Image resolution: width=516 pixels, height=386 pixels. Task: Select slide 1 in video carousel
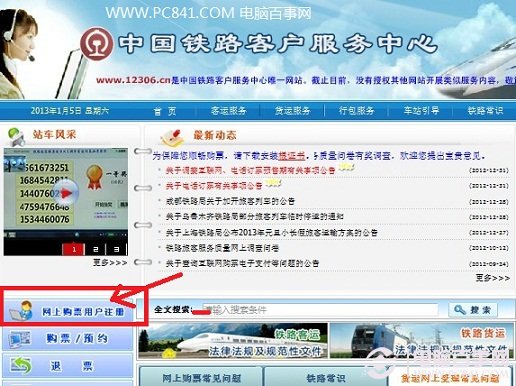click(74, 249)
